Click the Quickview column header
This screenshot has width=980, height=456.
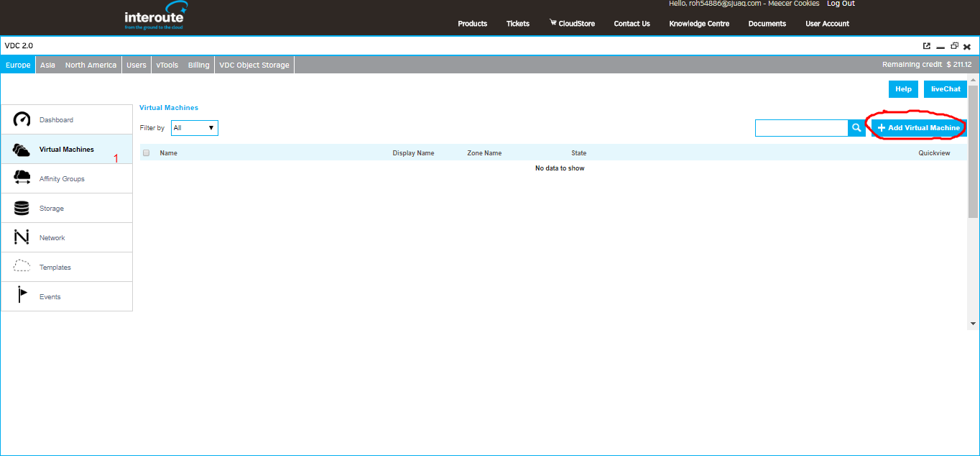click(x=934, y=153)
